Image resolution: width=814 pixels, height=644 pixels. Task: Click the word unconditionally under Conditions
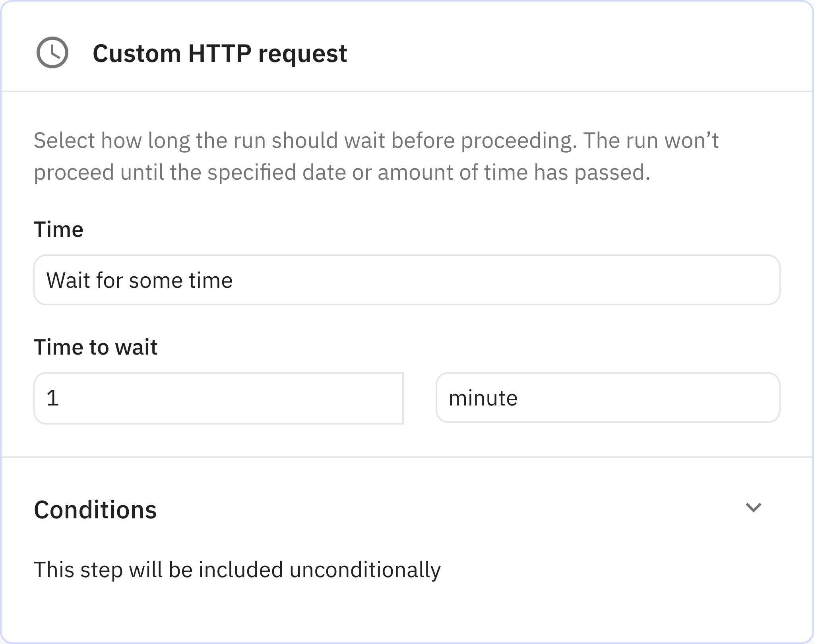(x=365, y=570)
